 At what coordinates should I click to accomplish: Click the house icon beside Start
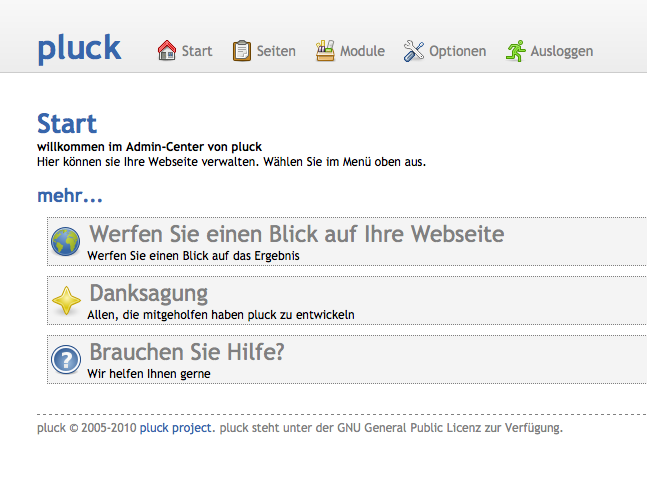click(167, 51)
